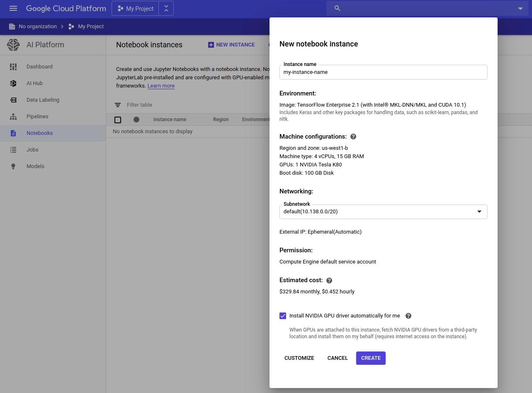Click CANCEL in the dialog
532x393 pixels.
[x=338, y=358]
